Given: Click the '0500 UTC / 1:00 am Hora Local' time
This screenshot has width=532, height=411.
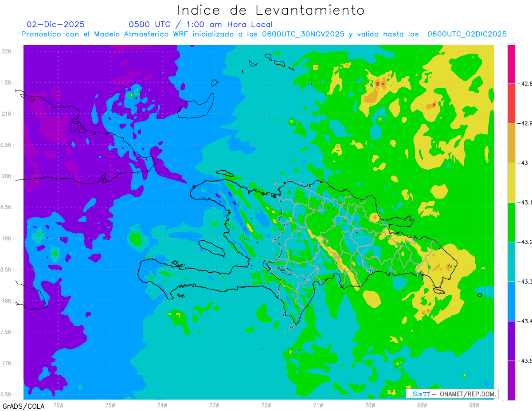Looking at the screenshot, I should click(x=201, y=24).
